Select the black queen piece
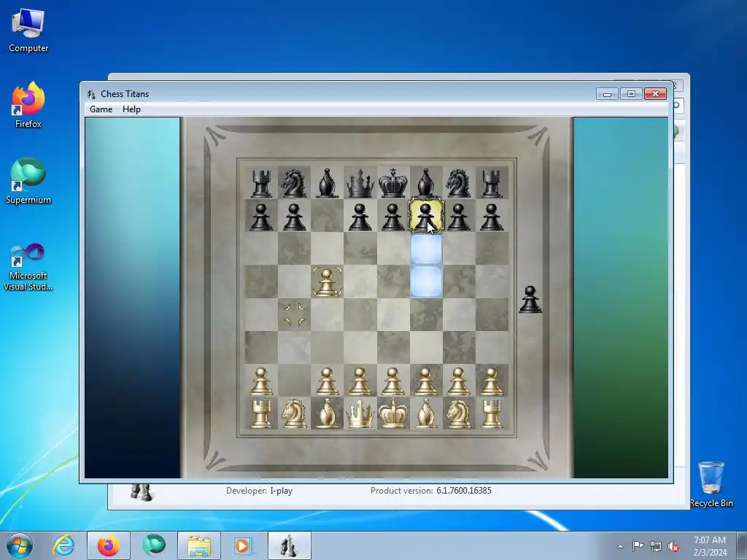747x560 pixels. tap(360, 183)
